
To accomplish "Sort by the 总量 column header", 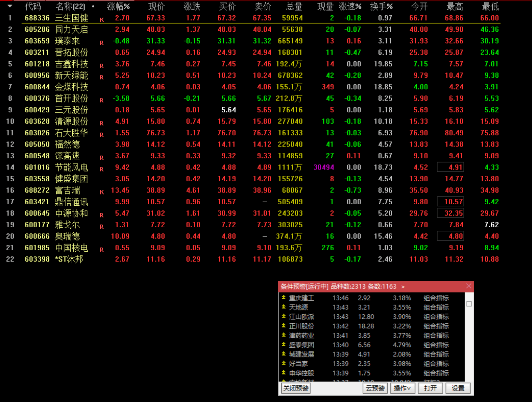I will click(x=294, y=6).
